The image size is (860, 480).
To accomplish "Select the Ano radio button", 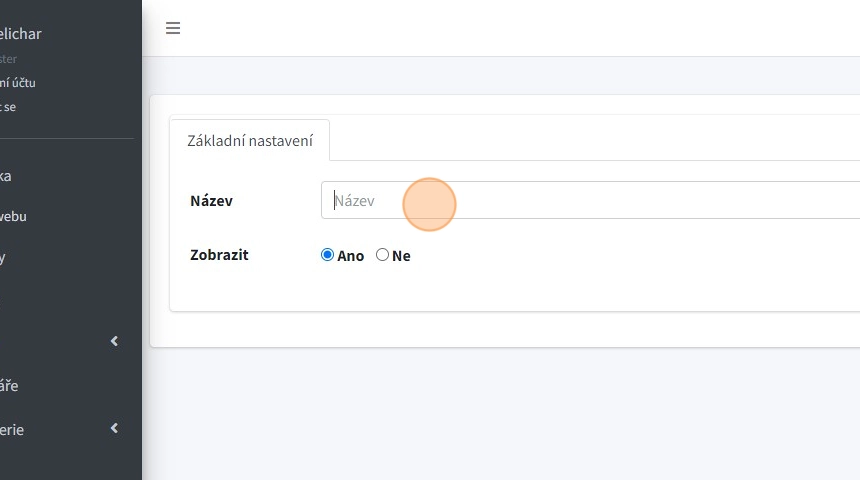I will click(327, 255).
